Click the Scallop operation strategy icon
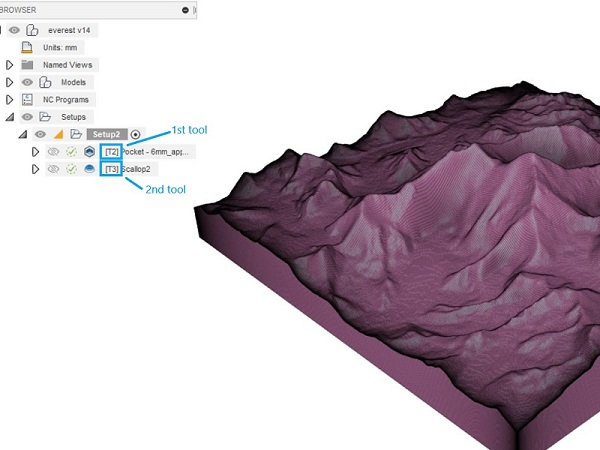Viewport: 600px width, 450px height. point(90,169)
